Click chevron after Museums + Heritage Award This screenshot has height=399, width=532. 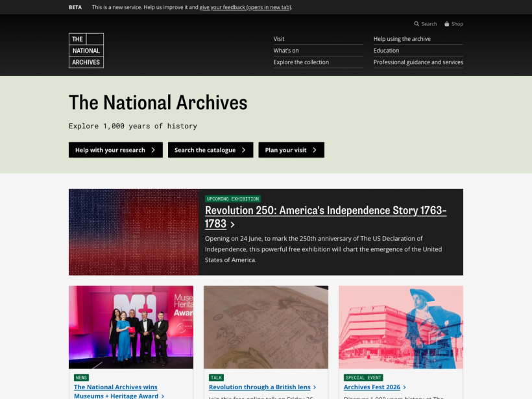[163, 396]
